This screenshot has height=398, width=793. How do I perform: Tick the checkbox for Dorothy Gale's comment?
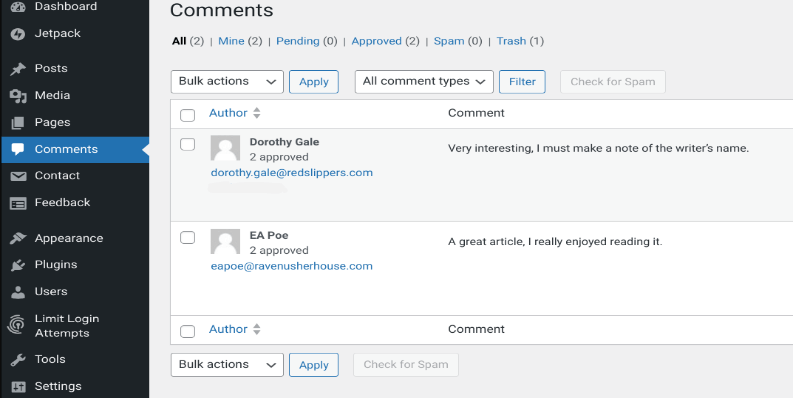coord(188,144)
